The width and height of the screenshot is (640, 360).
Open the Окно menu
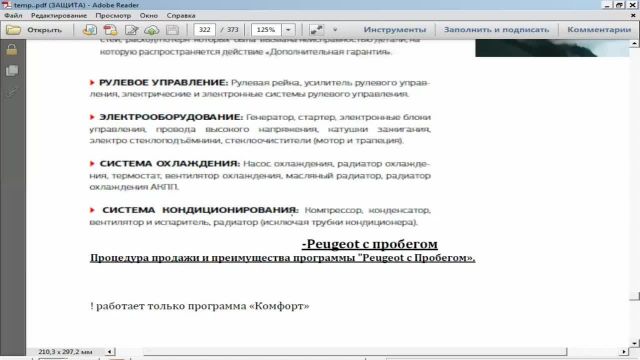coord(149,16)
